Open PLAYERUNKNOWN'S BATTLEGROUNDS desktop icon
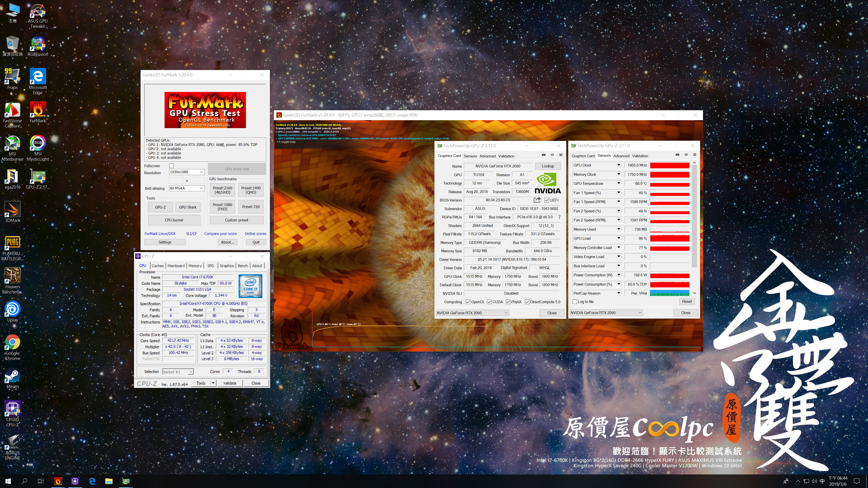The image size is (868, 488). [x=12, y=248]
